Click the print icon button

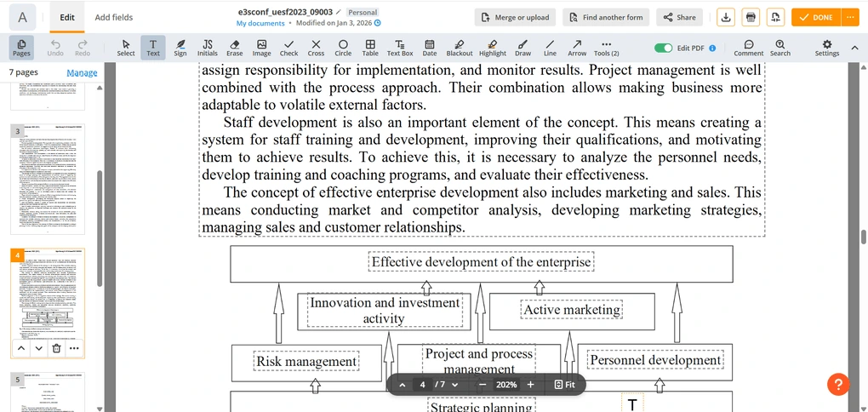point(751,17)
